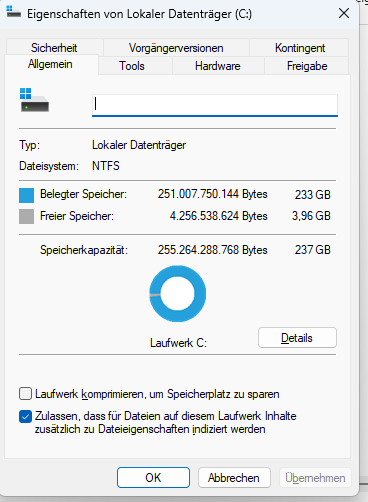368x502 pixels.
Task: Click the '255.264.288.768 Bytes' capacity value
Action: pyautogui.click(x=213, y=250)
